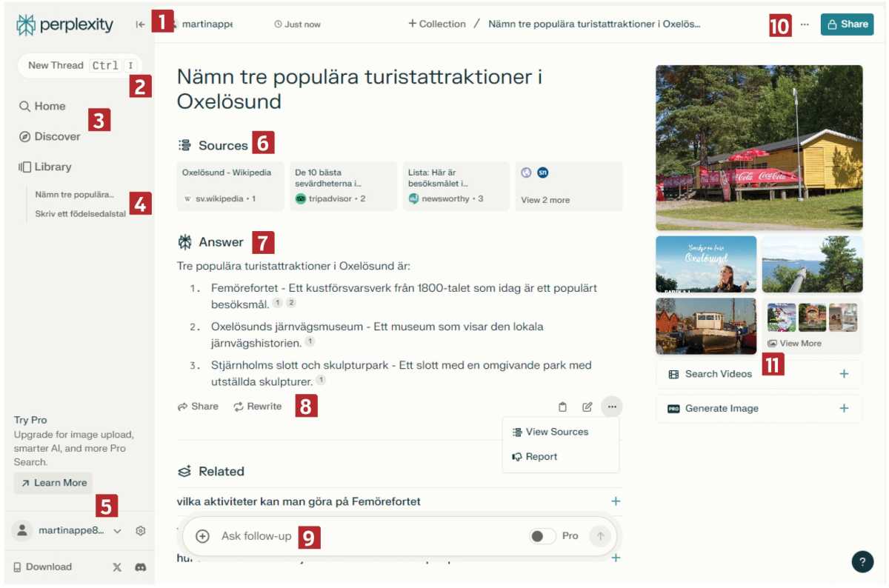Open the settings gear icon
This screenshot has height=588, width=889.
tap(140, 531)
